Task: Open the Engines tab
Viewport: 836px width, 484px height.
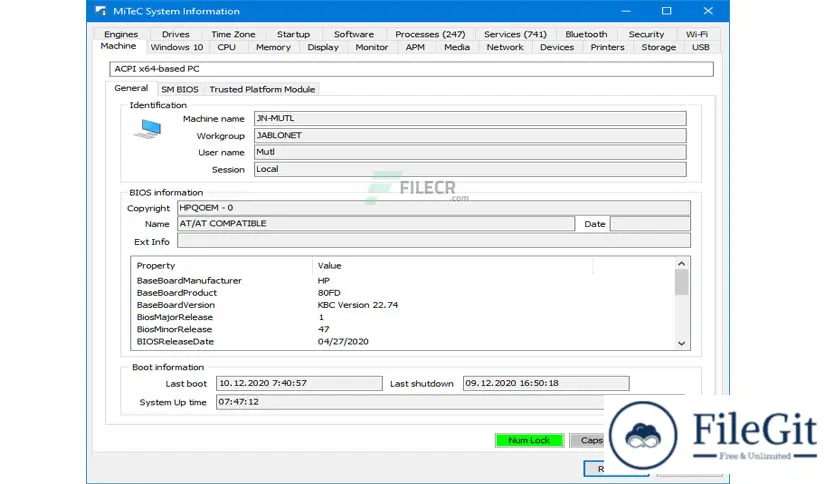Action: coord(121,34)
